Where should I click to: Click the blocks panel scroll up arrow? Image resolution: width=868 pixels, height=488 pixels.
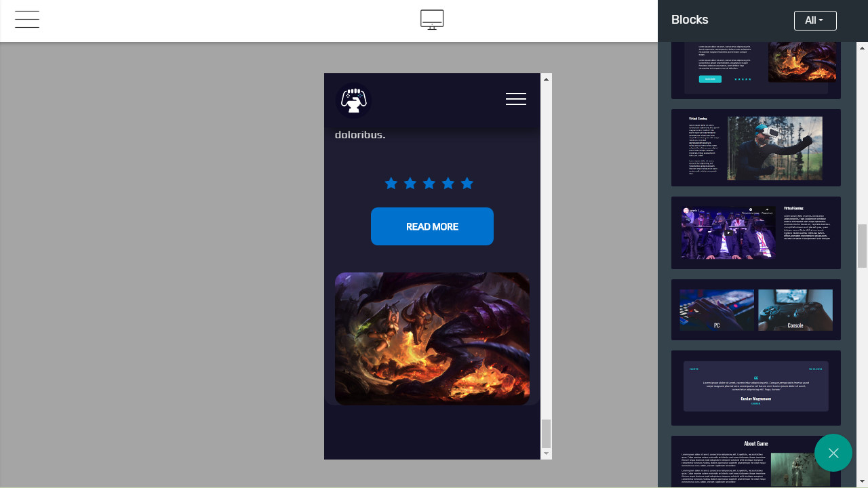coord(863,47)
